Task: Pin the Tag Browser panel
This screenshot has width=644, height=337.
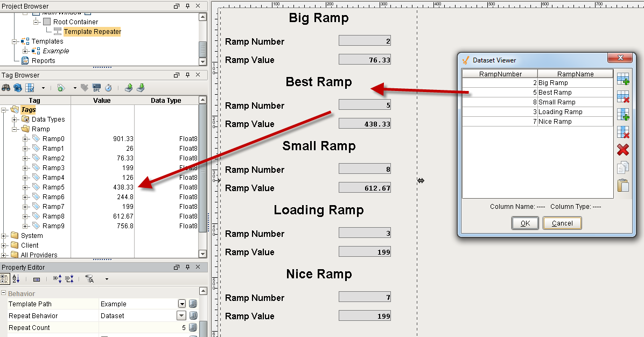Action: click(188, 75)
